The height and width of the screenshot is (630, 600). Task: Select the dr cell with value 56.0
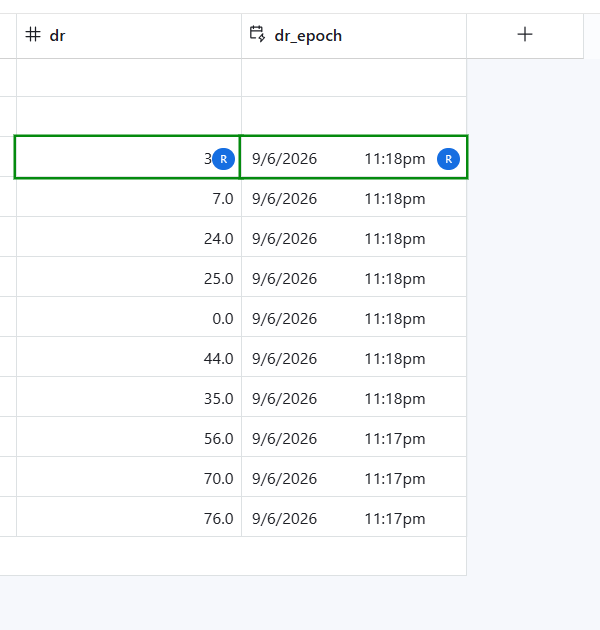point(129,437)
